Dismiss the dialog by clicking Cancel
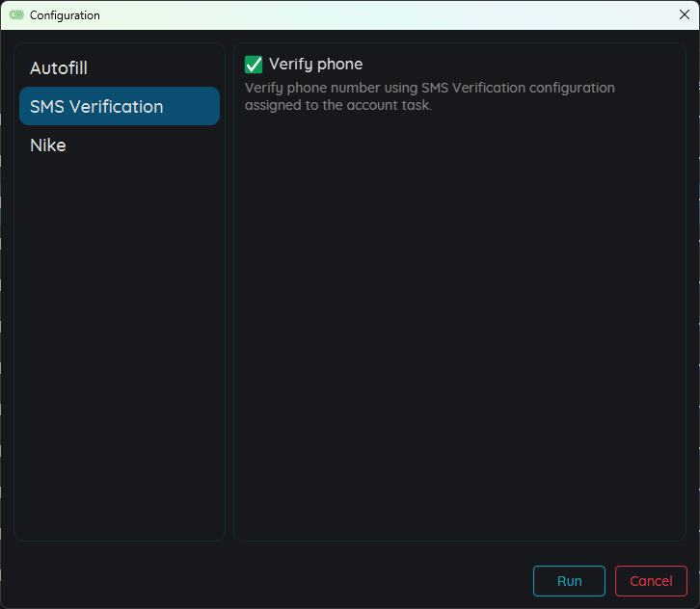Screen dimensions: 700x609 coord(651,581)
